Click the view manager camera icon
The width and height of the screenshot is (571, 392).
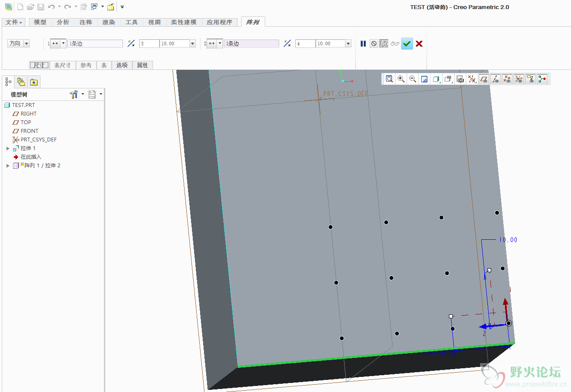pyautogui.click(x=460, y=79)
